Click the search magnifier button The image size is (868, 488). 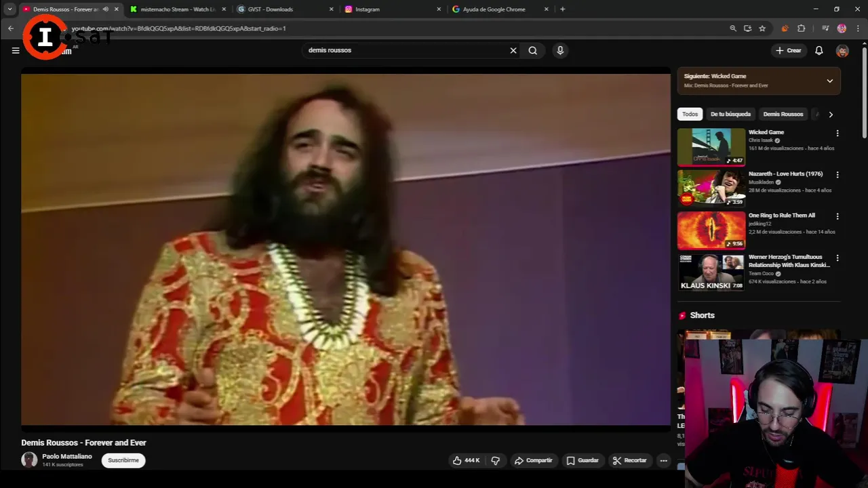coord(533,50)
